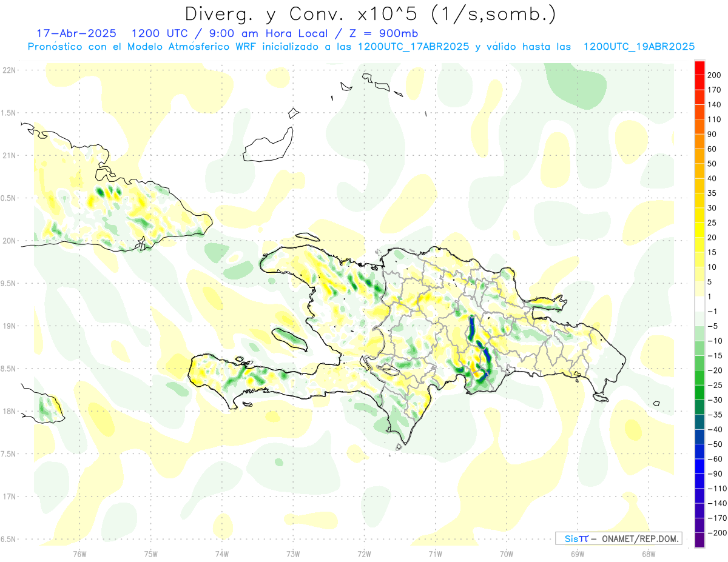Viewport: 728px width, 562px height.
Task: Click the '69W' longitude label
Action: pyautogui.click(x=578, y=554)
